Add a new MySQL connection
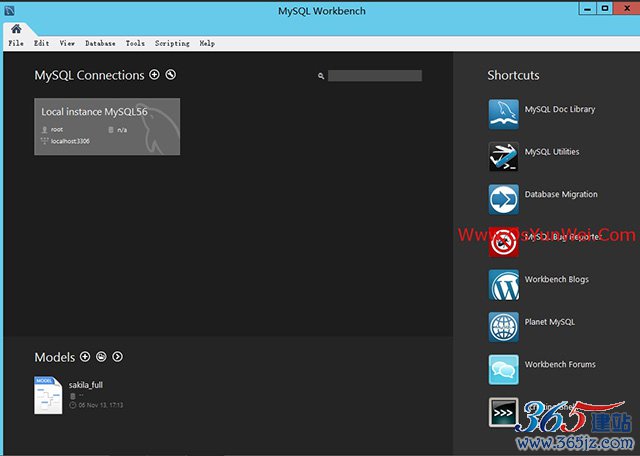640x456 pixels. [154, 75]
